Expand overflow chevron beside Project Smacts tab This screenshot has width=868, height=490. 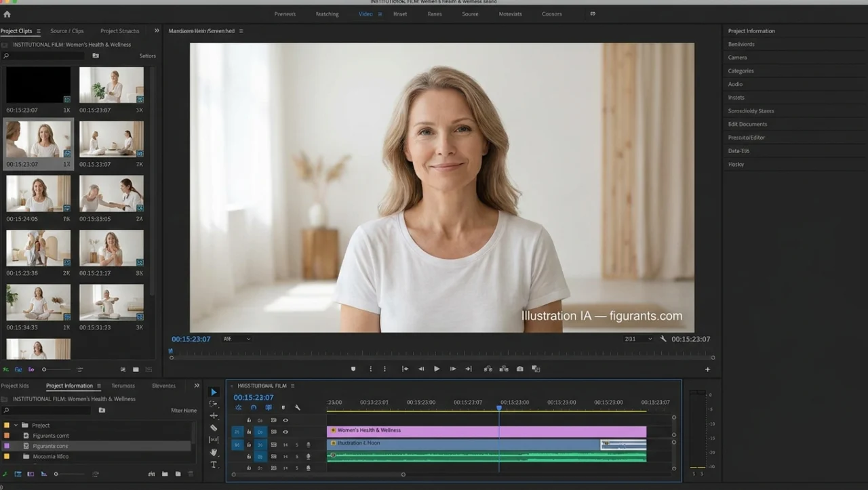157,30
